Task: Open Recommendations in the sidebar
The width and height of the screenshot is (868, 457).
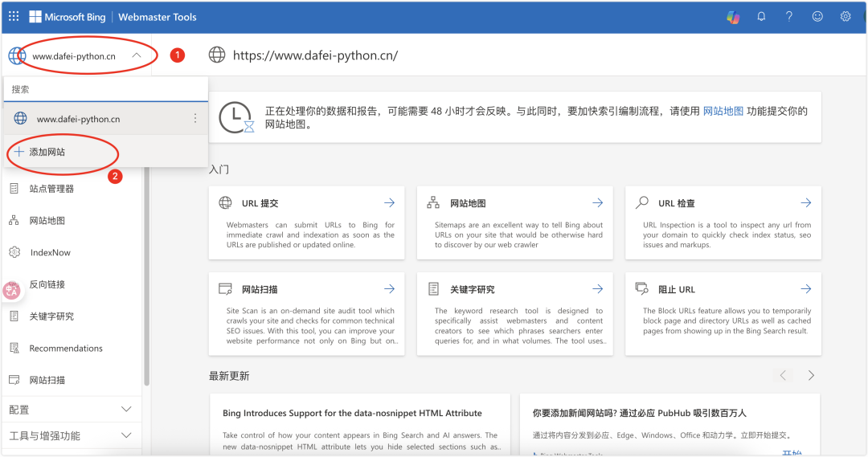Action: coord(66,348)
